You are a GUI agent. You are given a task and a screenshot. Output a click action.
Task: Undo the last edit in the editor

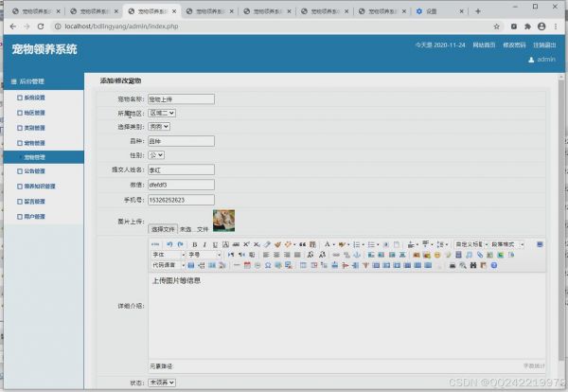click(x=169, y=244)
